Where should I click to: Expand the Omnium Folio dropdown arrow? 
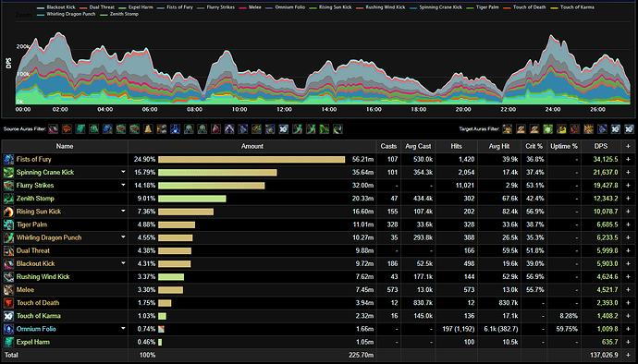[x=123, y=328]
